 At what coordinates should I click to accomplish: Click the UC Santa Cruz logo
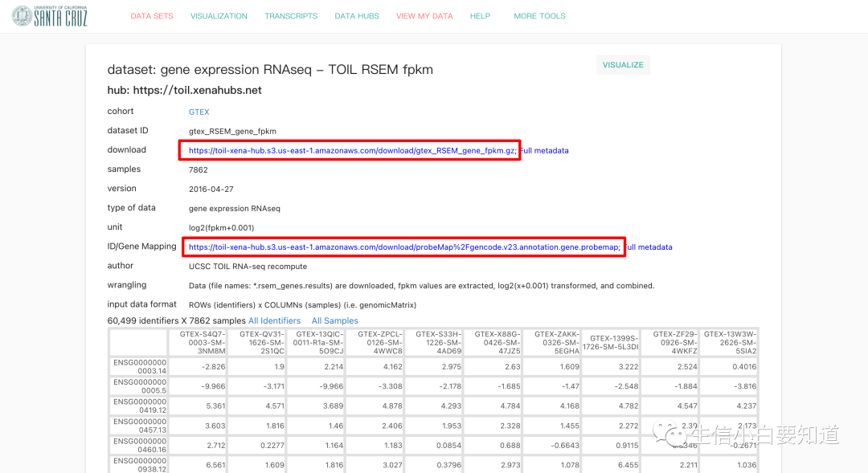(x=50, y=16)
